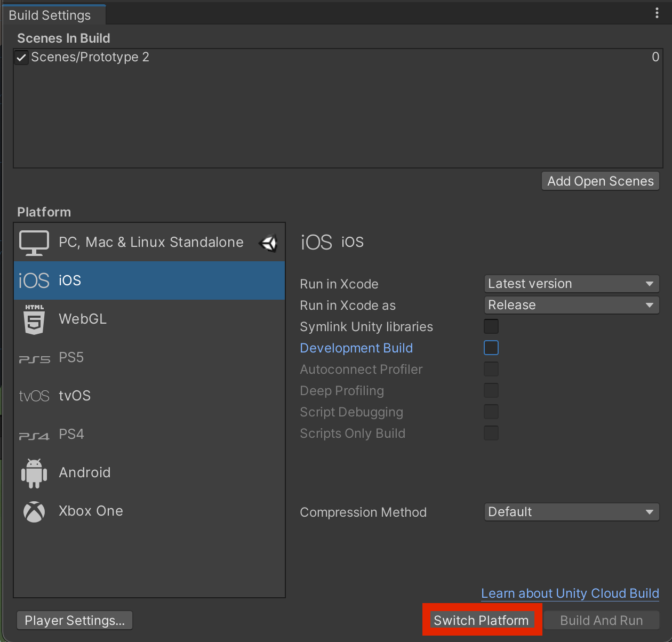Select PC, Mac & Linux Standalone platform
672x642 pixels.
coord(149,242)
